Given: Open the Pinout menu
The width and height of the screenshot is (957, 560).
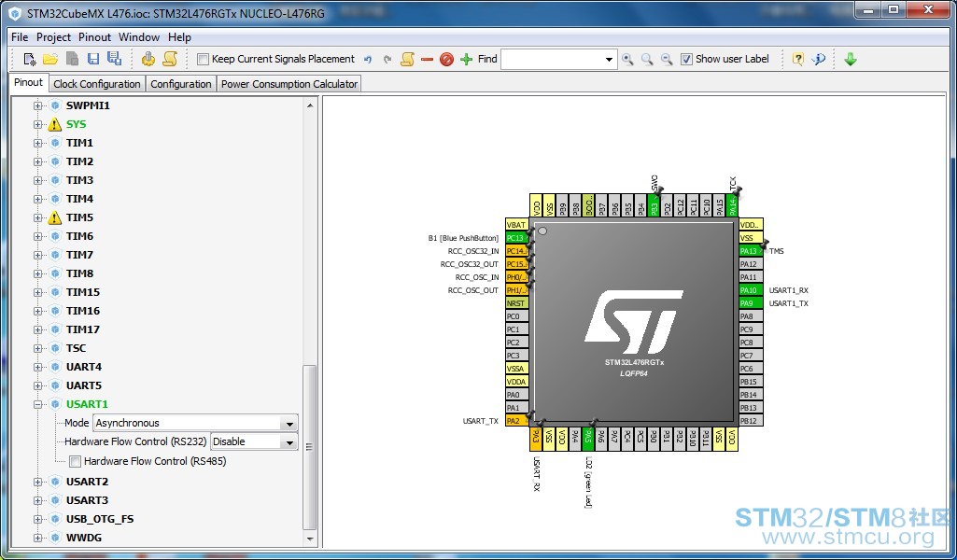Looking at the screenshot, I should 94,37.
